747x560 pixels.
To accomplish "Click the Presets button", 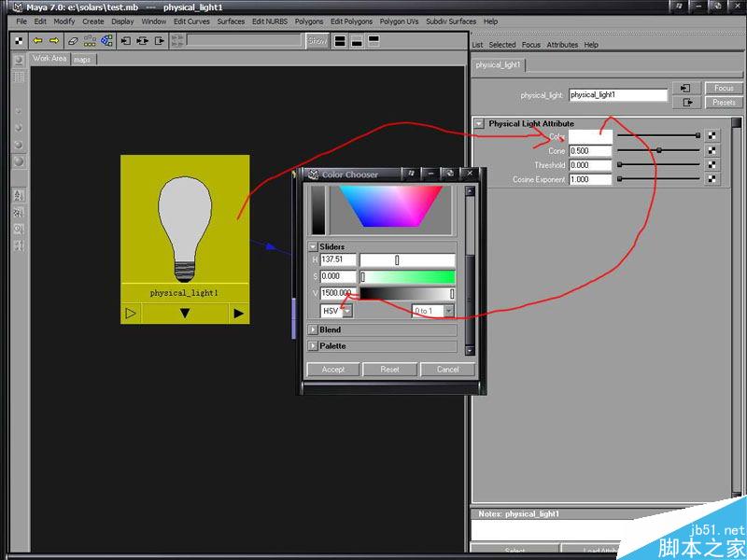I will coord(723,102).
